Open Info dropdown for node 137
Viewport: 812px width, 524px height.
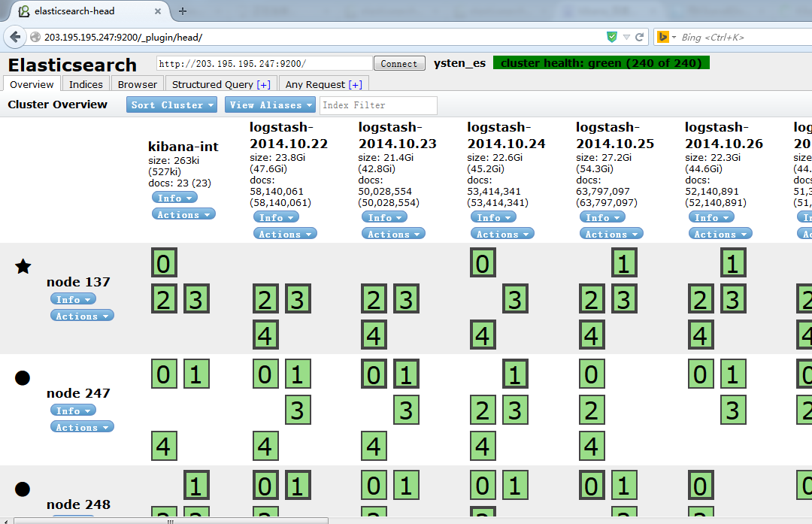[x=73, y=299]
